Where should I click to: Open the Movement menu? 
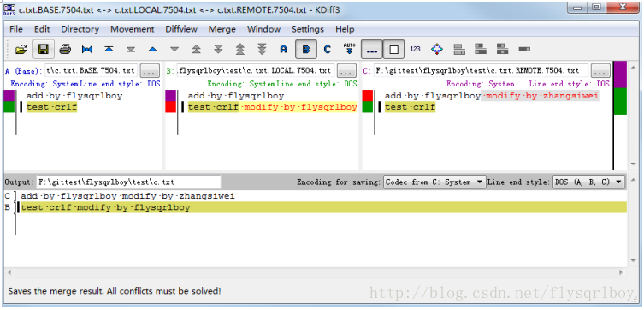click(133, 29)
